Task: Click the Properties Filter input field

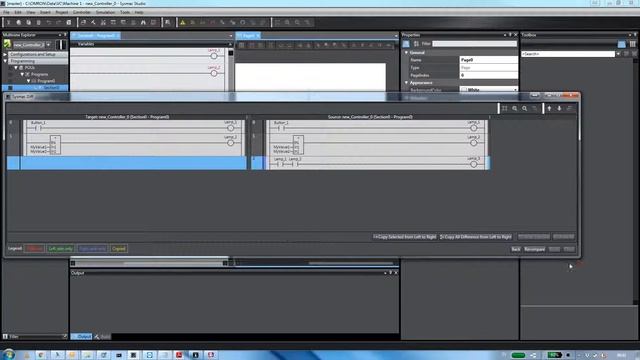Action: 475,44
